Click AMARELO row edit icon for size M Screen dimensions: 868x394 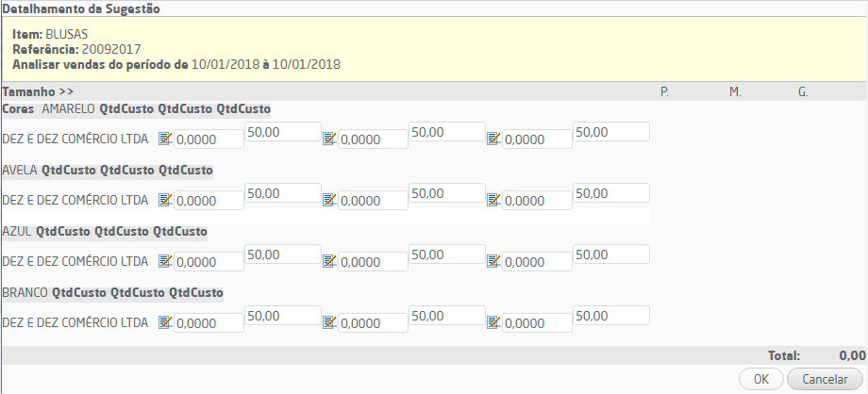coord(329,139)
